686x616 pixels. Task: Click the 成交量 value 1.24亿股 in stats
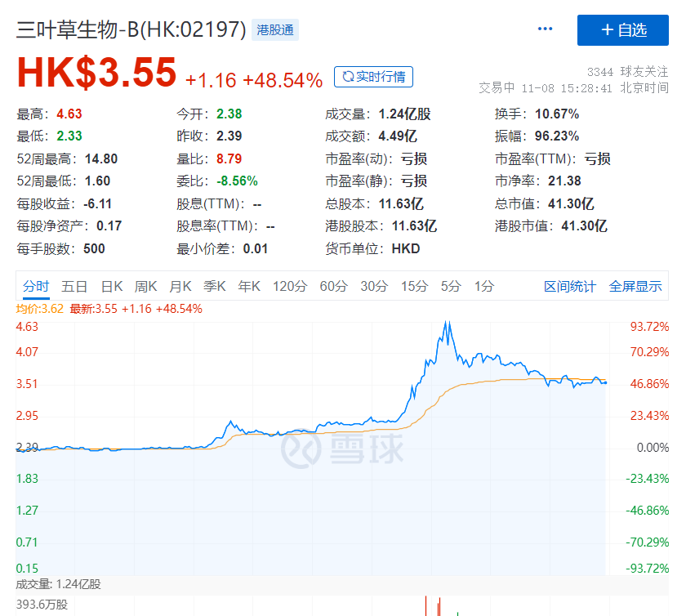405,114
